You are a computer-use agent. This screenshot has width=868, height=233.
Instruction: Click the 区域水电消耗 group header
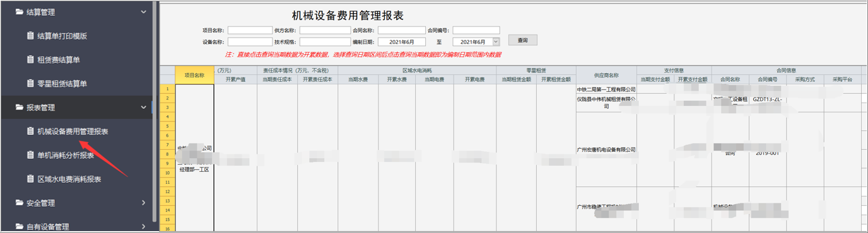[x=417, y=71]
